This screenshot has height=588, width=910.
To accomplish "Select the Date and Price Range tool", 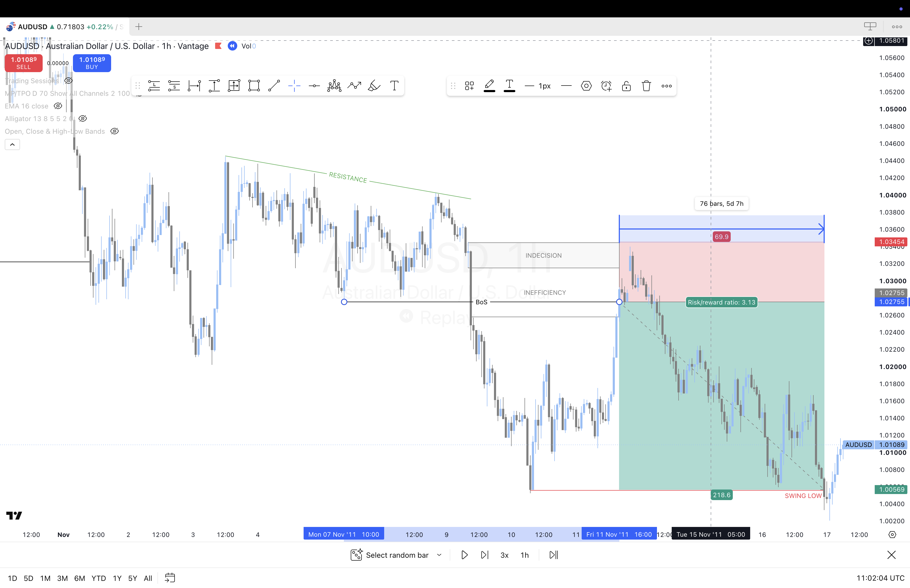I will tap(234, 86).
